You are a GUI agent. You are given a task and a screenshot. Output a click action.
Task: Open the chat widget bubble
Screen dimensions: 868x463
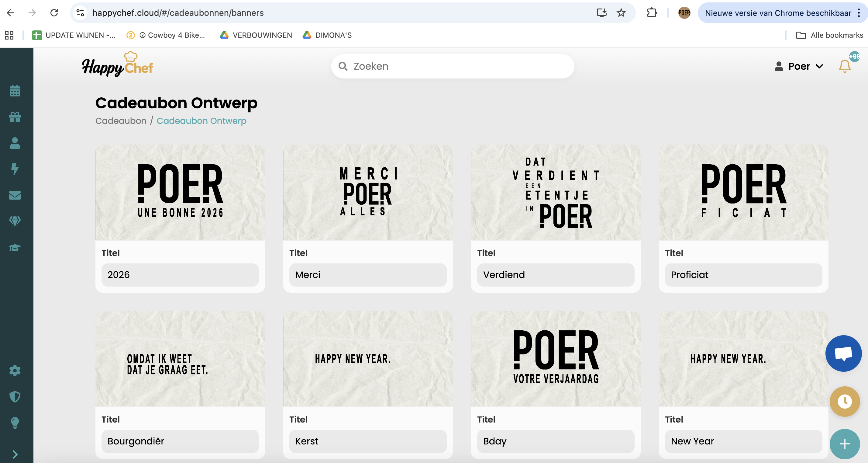[844, 353]
